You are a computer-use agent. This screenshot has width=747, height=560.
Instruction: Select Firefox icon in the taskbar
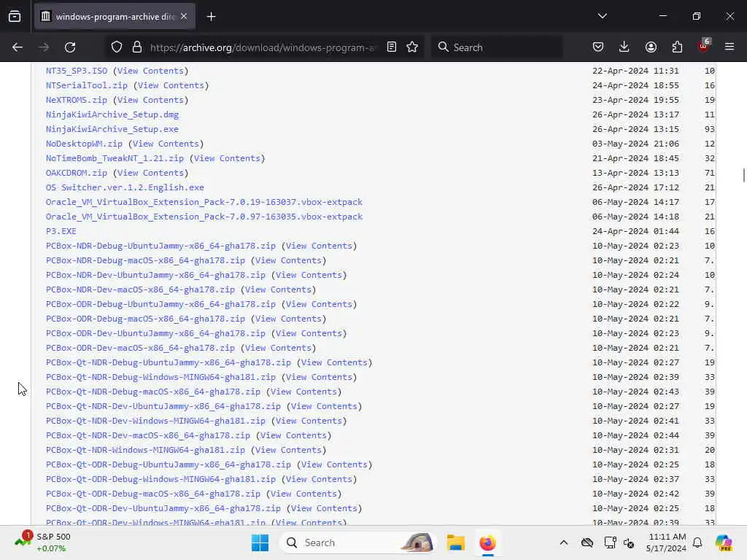click(x=487, y=542)
